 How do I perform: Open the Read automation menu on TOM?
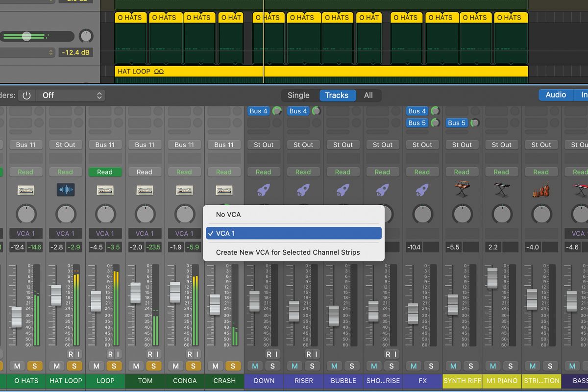tap(145, 172)
